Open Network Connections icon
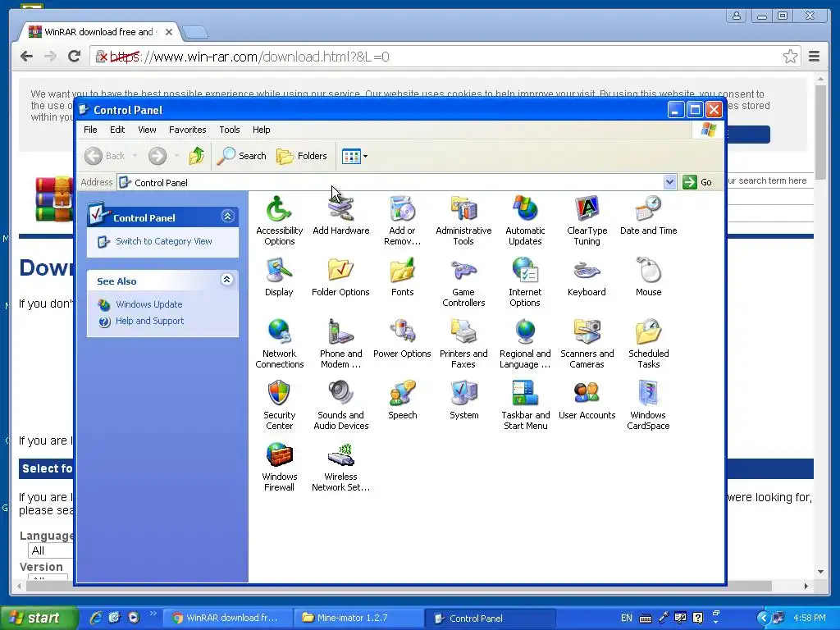The height and width of the screenshot is (630, 840). [x=279, y=344]
